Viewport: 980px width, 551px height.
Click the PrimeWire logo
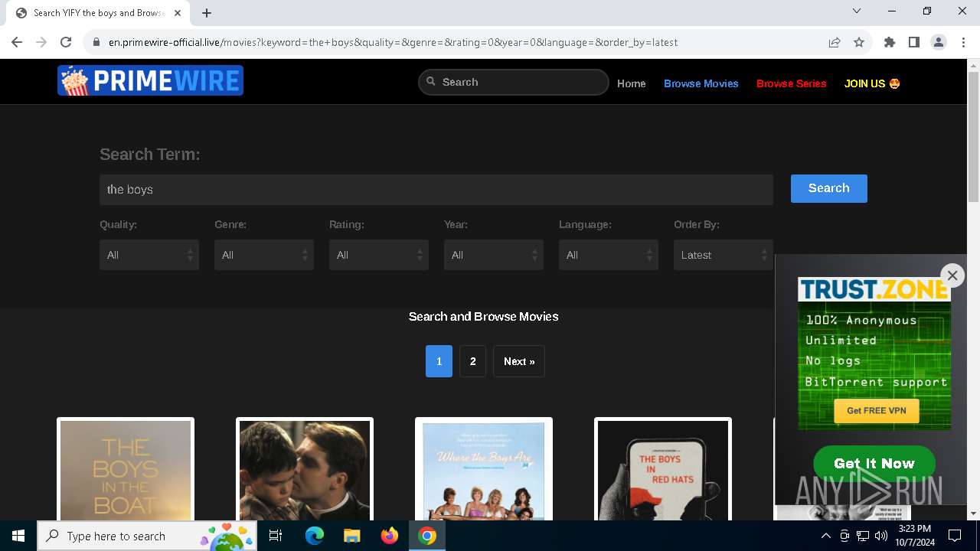tap(150, 80)
